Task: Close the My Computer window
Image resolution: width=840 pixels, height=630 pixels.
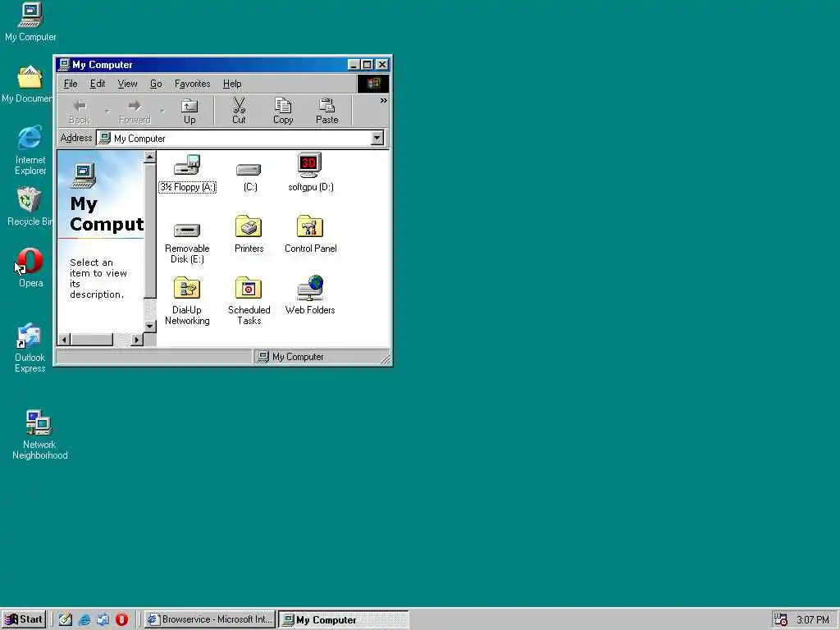Action: click(x=382, y=65)
